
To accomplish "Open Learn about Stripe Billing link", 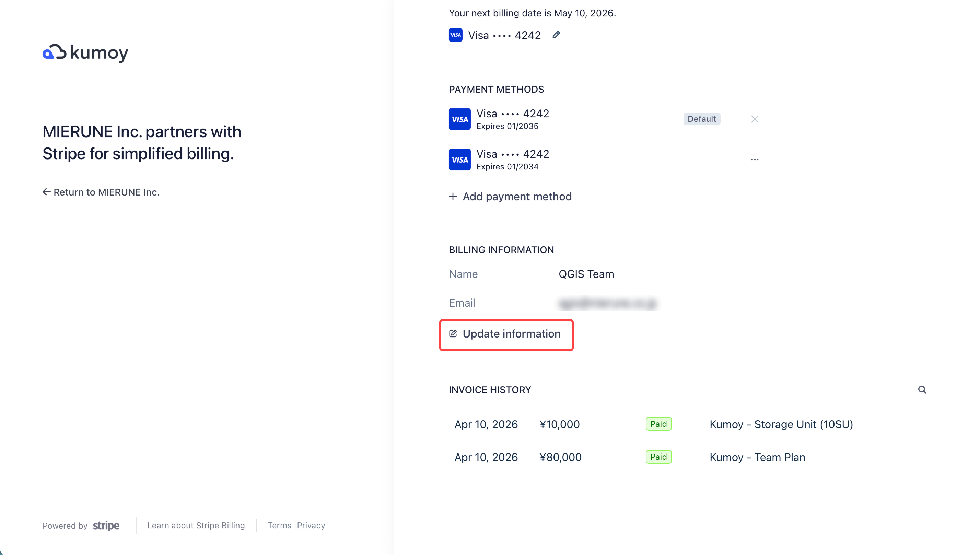I will (x=196, y=525).
